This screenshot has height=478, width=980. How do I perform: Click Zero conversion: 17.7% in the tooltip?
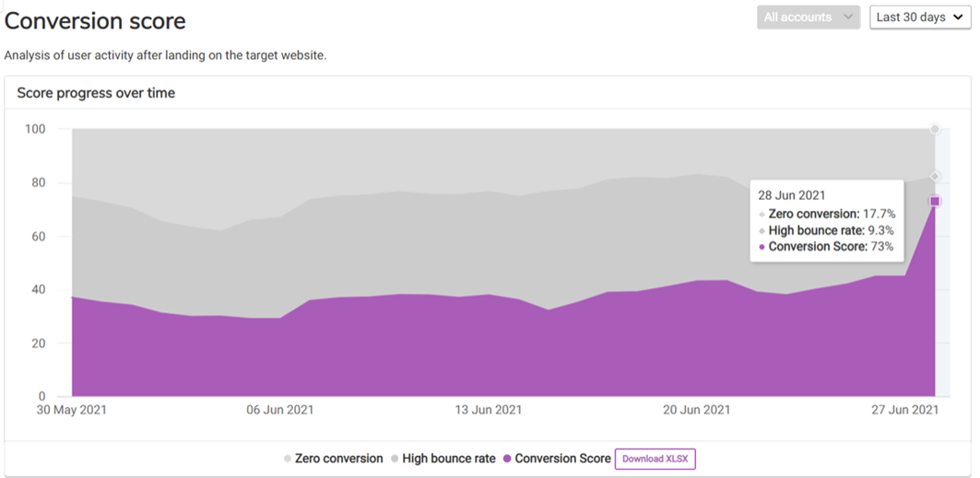tap(832, 214)
